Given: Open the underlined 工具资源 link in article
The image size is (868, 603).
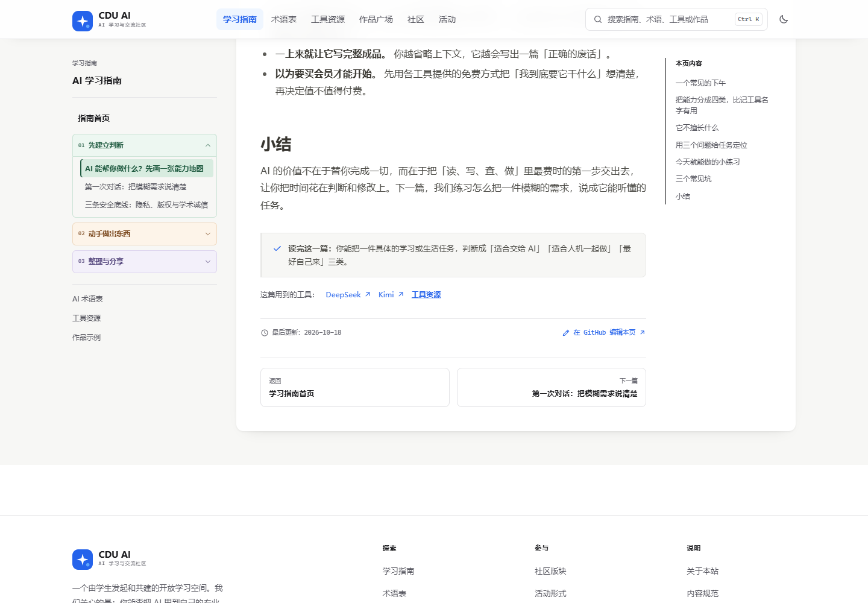Looking at the screenshot, I should tap(426, 295).
